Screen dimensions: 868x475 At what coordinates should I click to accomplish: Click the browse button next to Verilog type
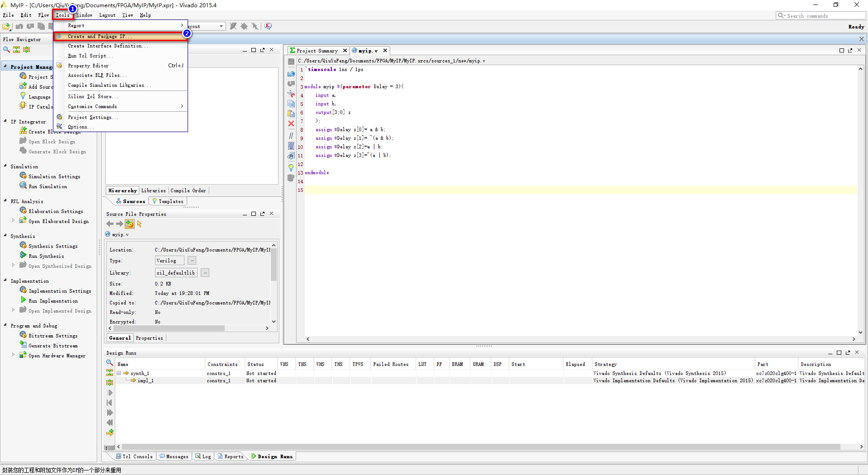[x=192, y=261]
